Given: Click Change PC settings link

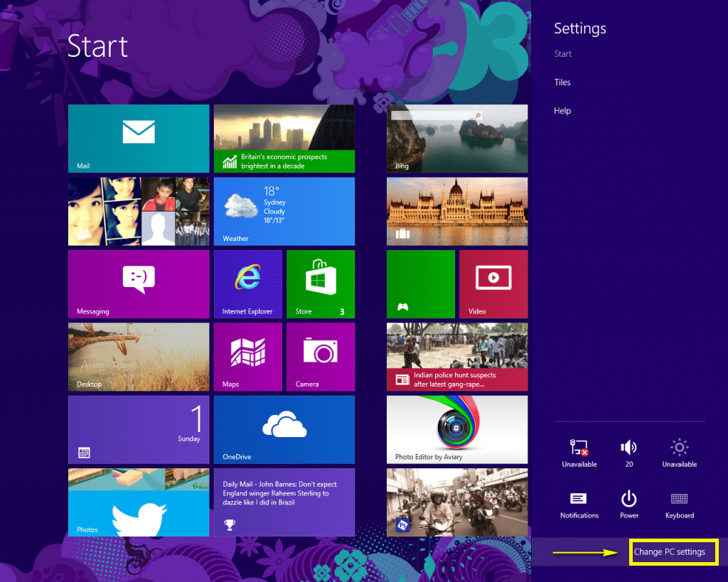Looking at the screenshot, I should click(669, 552).
